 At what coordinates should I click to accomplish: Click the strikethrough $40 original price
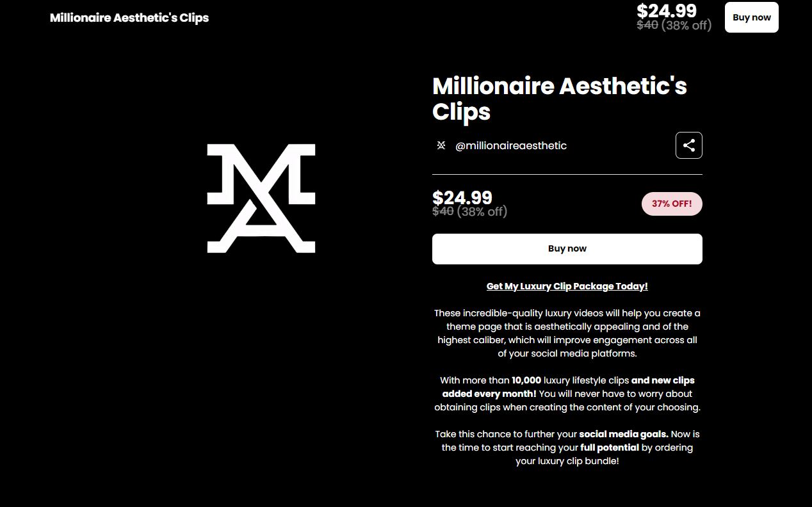(x=442, y=211)
